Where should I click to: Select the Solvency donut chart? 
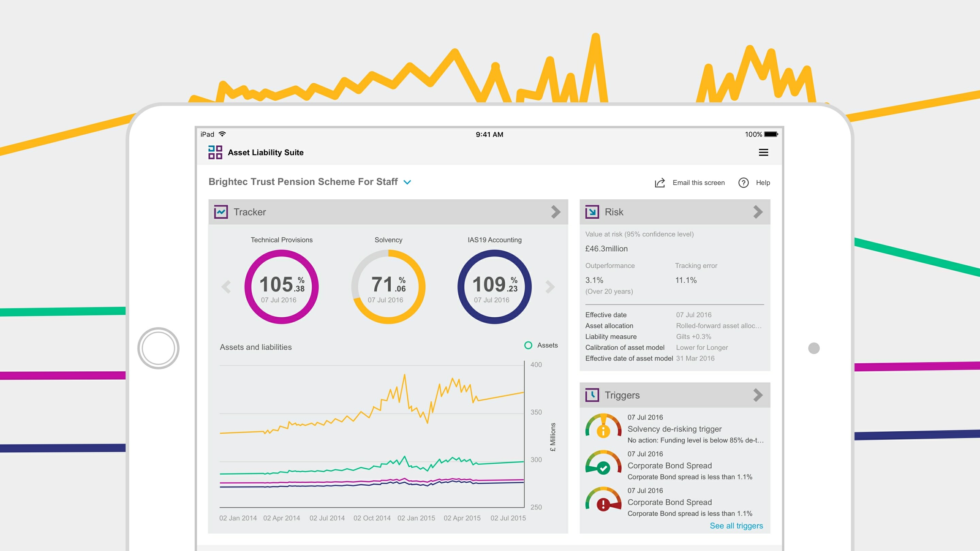point(388,287)
